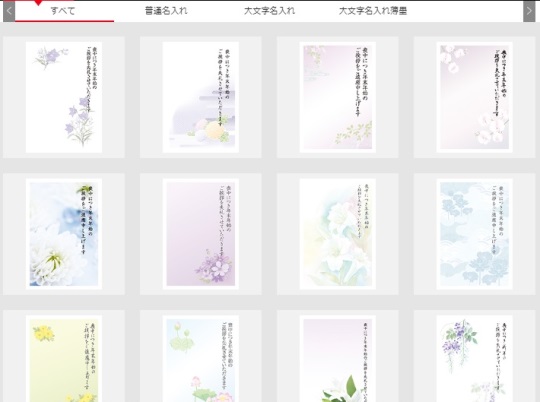Select the すべて tab
This screenshot has width=540, height=402.
pyautogui.click(x=64, y=11)
